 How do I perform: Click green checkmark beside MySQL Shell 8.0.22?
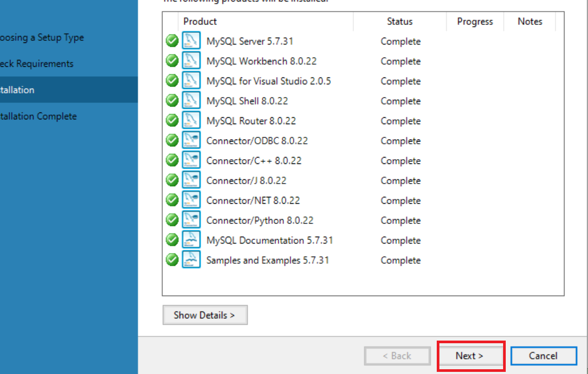click(x=172, y=100)
